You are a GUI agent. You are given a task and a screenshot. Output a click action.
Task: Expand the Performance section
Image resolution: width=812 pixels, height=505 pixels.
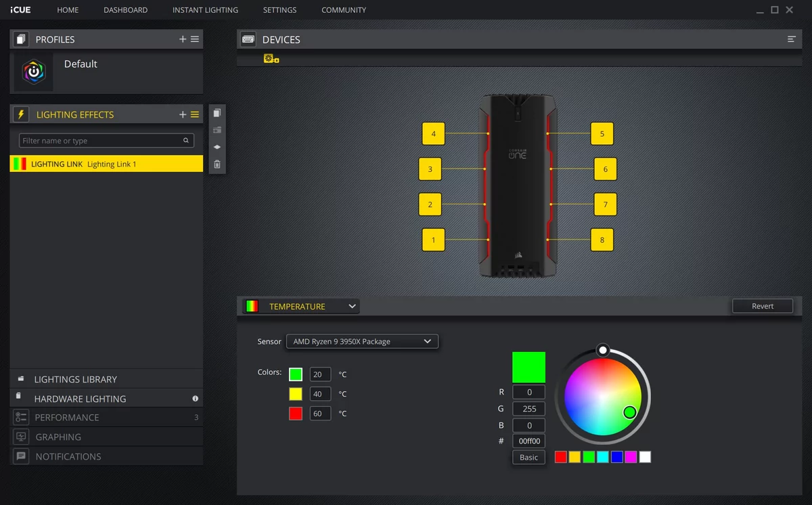pos(106,418)
